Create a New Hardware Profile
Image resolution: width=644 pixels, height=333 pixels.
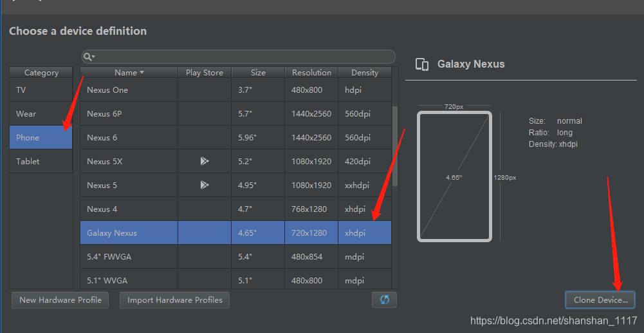[x=60, y=300]
